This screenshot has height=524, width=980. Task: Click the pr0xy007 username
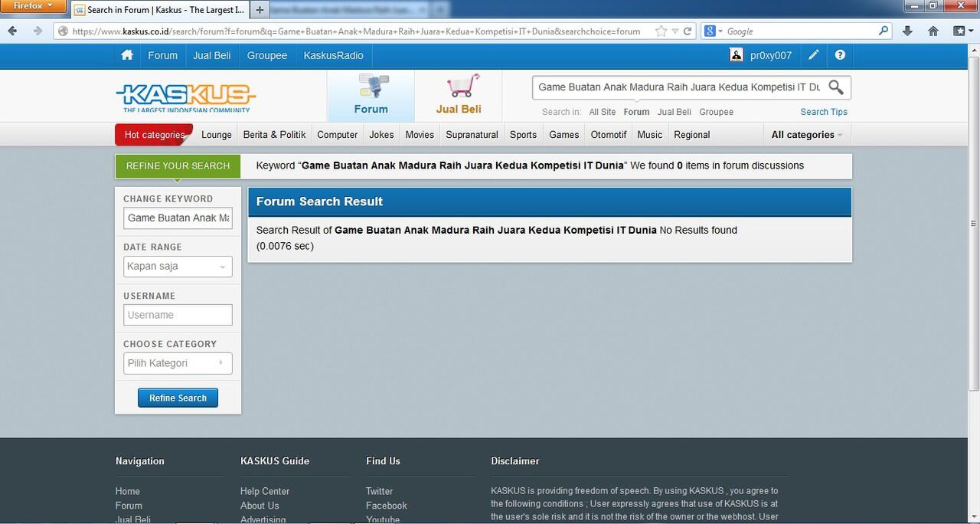771,55
